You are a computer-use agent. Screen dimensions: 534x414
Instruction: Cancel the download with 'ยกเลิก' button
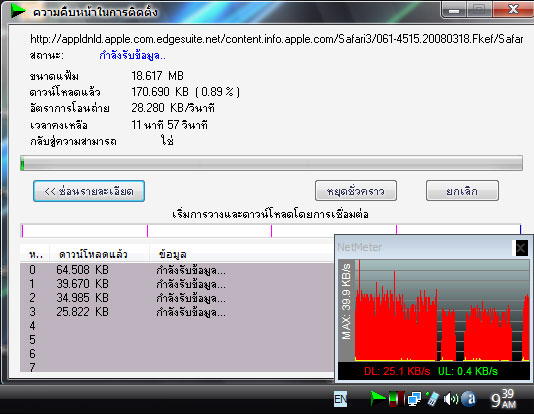point(462,191)
